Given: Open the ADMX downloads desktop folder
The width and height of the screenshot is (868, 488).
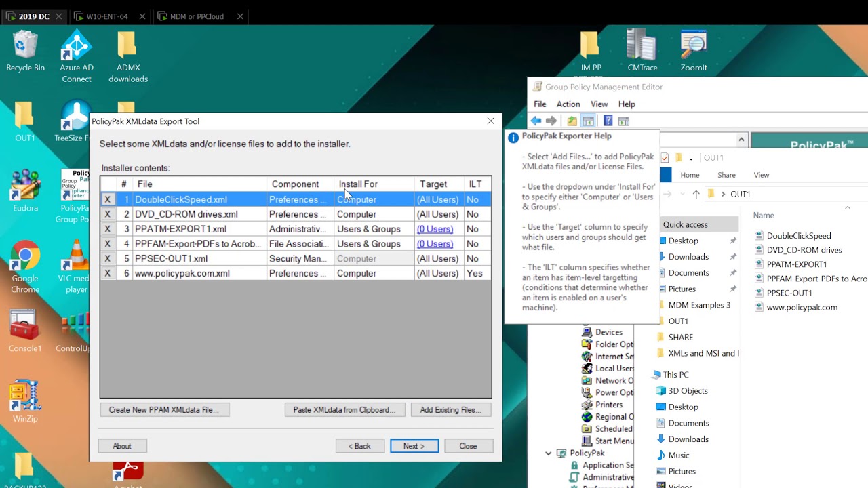Looking at the screenshot, I should [x=127, y=57].
